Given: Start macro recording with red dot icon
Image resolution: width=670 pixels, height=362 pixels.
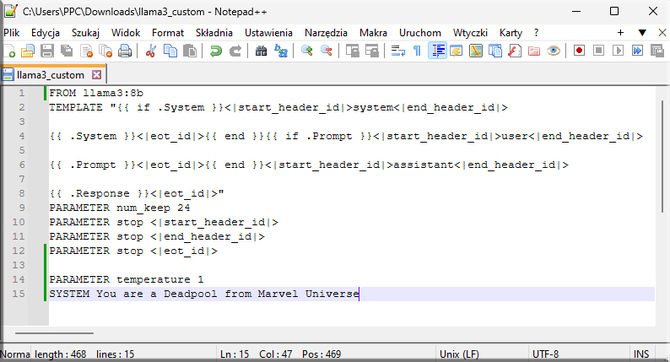Looking at the screenshot, I should coord(579,51).
